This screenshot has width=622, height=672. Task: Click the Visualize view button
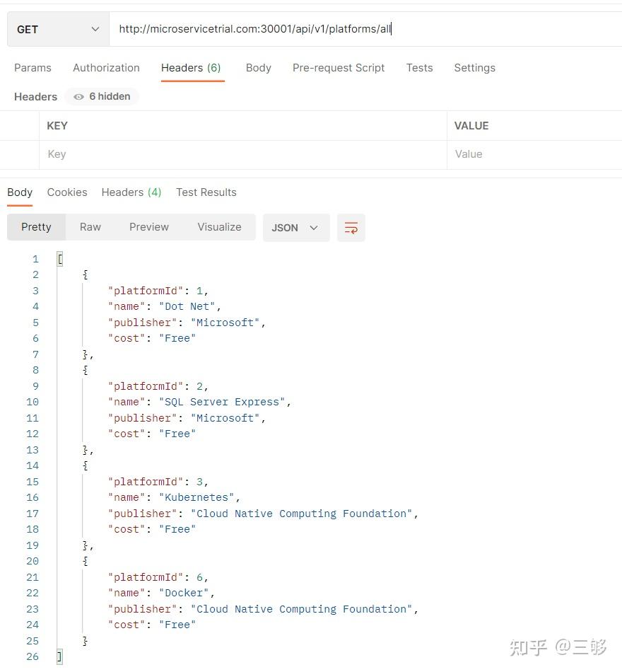(x=219, y=227)
